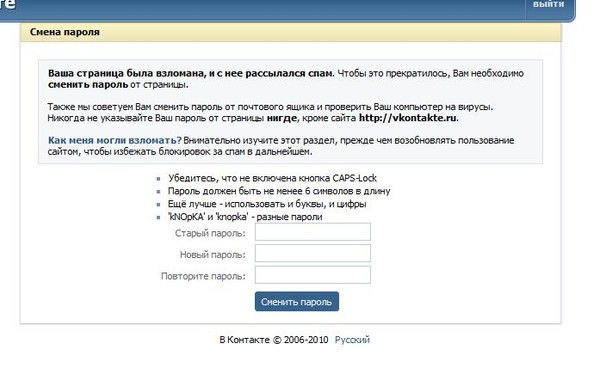
Task: Select the Русский language link
Action: pyautogui.click(x=352, y=340)
